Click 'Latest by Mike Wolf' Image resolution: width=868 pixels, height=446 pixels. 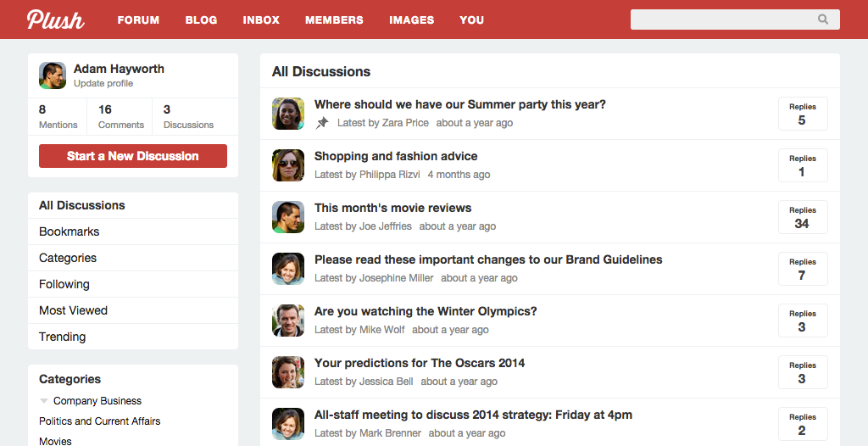(x=359, y=330)
